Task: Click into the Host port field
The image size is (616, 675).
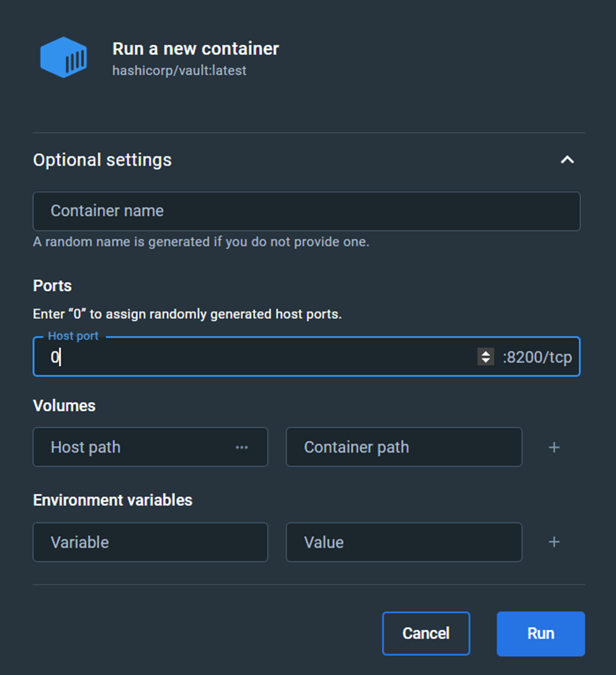Action: pos(254,357)
